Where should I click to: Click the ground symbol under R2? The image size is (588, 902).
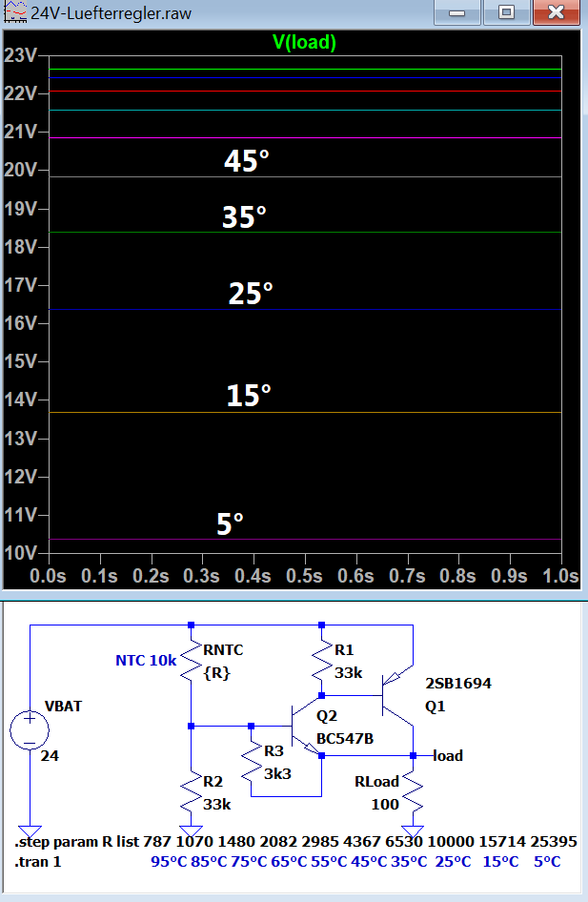pyautogui.click(x=191, y=832)
